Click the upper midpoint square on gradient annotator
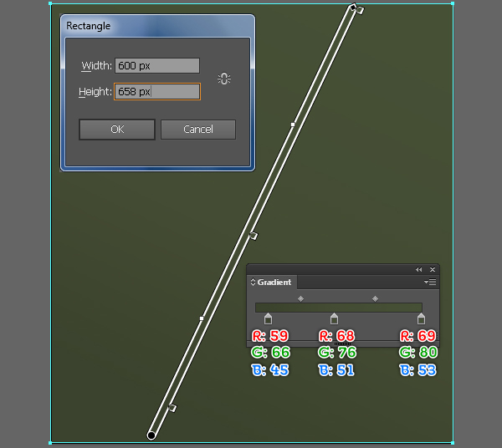 coord(293,125)
